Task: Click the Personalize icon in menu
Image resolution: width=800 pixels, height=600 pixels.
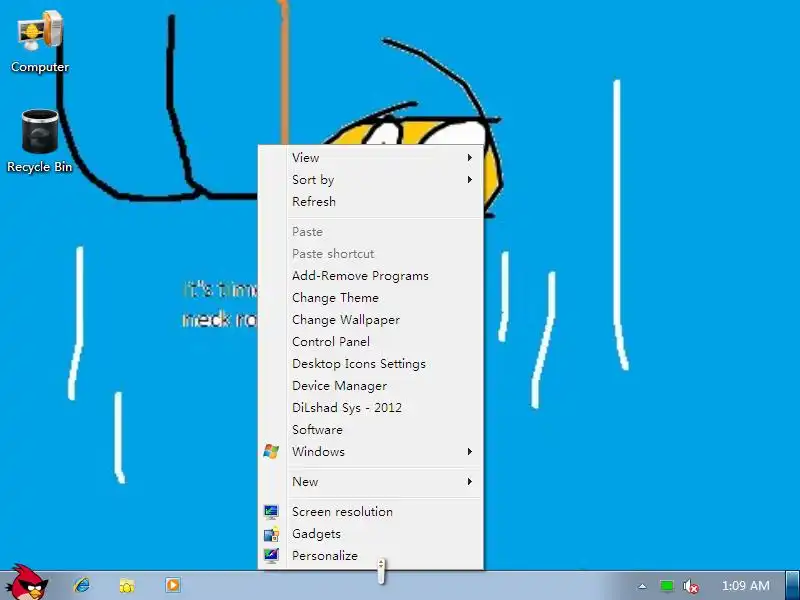Action: (271, 556)
